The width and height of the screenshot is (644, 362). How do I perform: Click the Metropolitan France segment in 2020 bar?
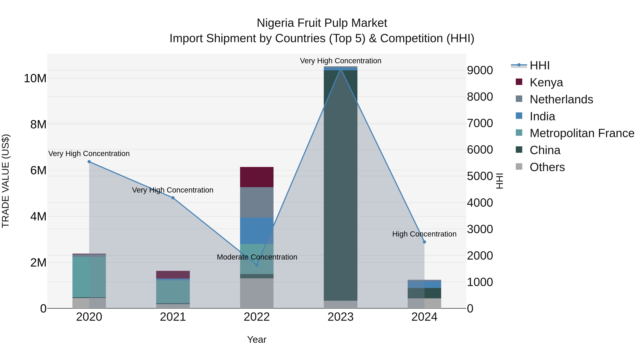[89, 277]
